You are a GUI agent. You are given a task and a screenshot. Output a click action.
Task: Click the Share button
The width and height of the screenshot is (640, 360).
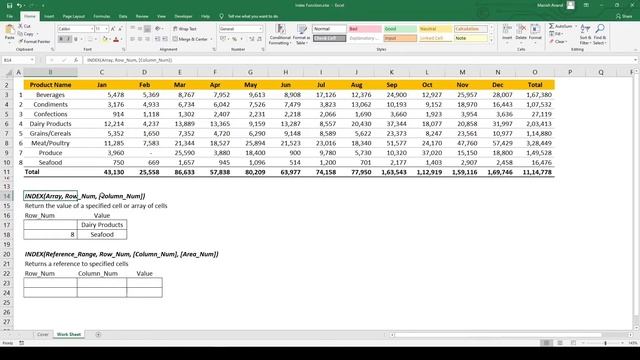pyautogui.click(x=624, y=16)
